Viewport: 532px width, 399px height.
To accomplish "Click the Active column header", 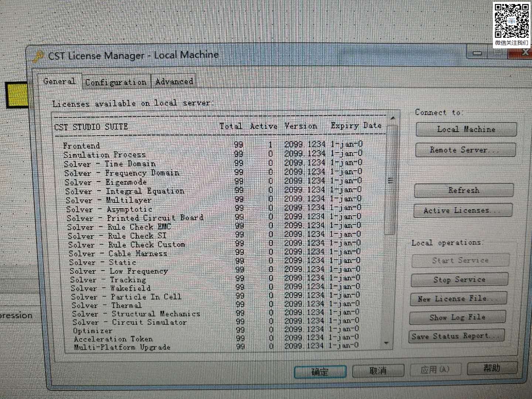I will [263, 126].
